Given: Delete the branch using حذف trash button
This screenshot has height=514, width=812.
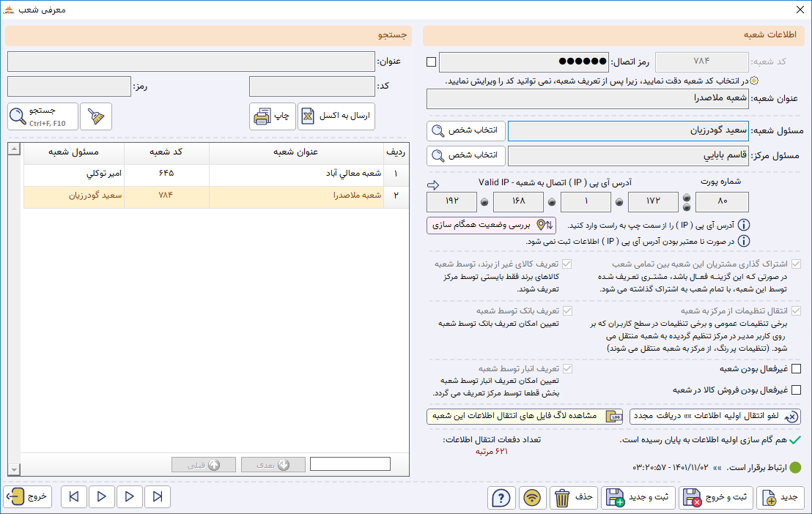Looking at the screenshot, I should (x=574, y=497).
